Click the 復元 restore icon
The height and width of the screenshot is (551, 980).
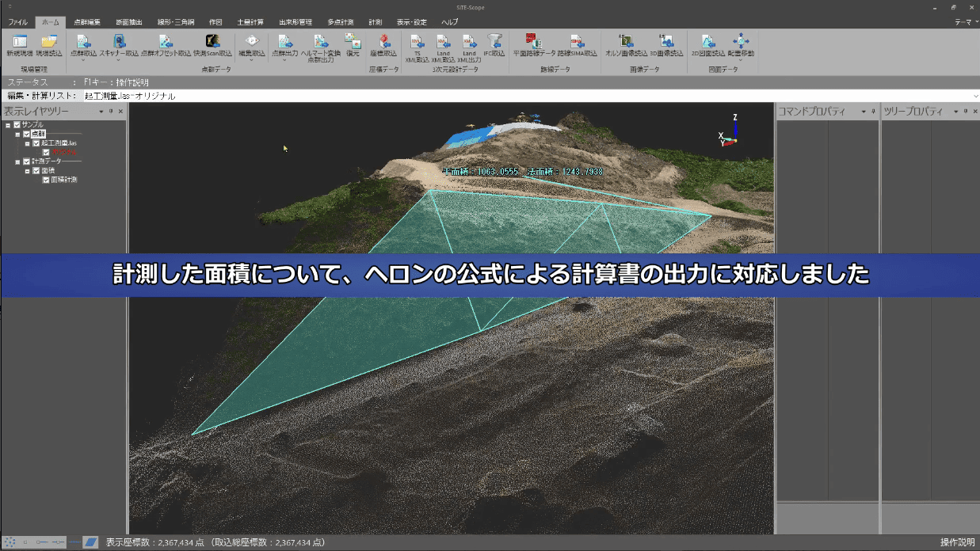click(353, 41)
